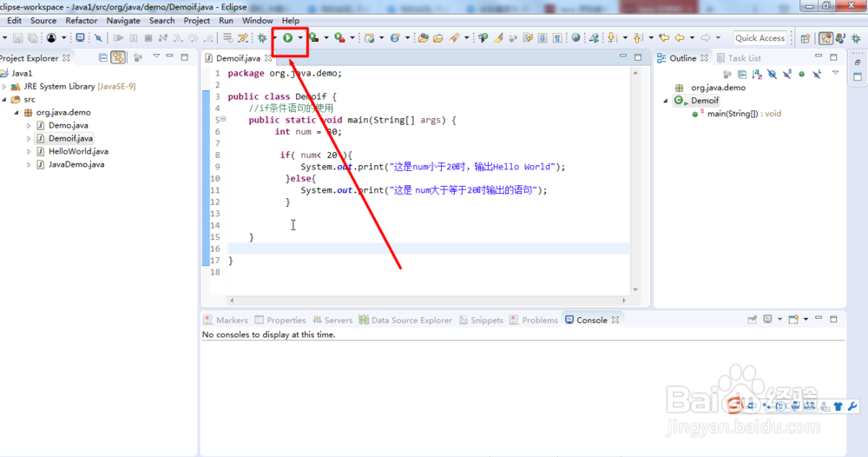Click the Save All toolbar icon
868x457 pixels.
[33, 37]
